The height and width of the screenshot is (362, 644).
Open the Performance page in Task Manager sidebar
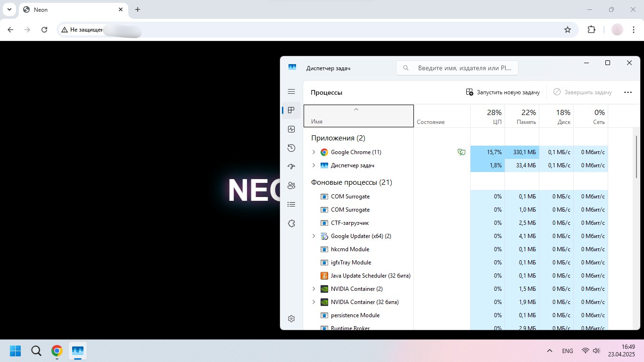point(291,129)
